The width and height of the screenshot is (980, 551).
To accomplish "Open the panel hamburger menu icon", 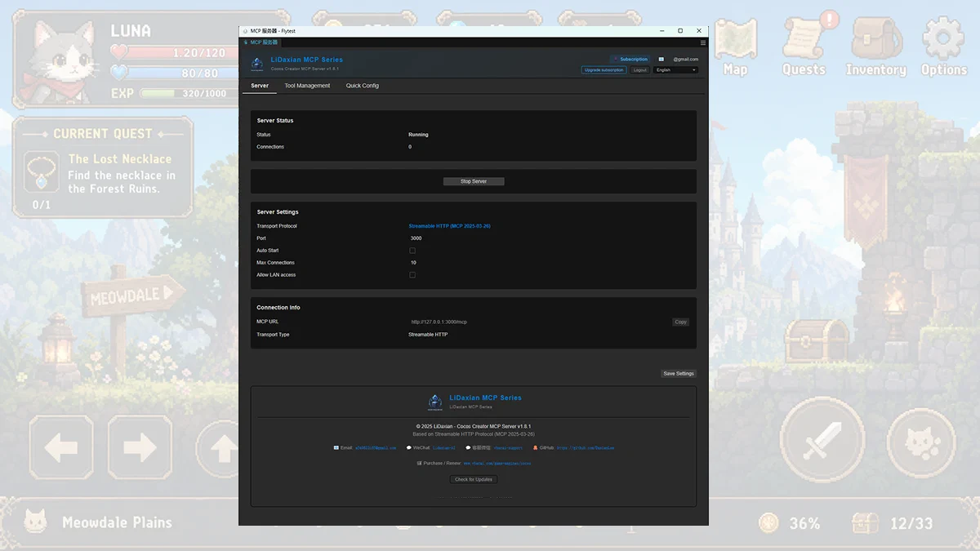I will pyautogui.click(x=703, y=42).
